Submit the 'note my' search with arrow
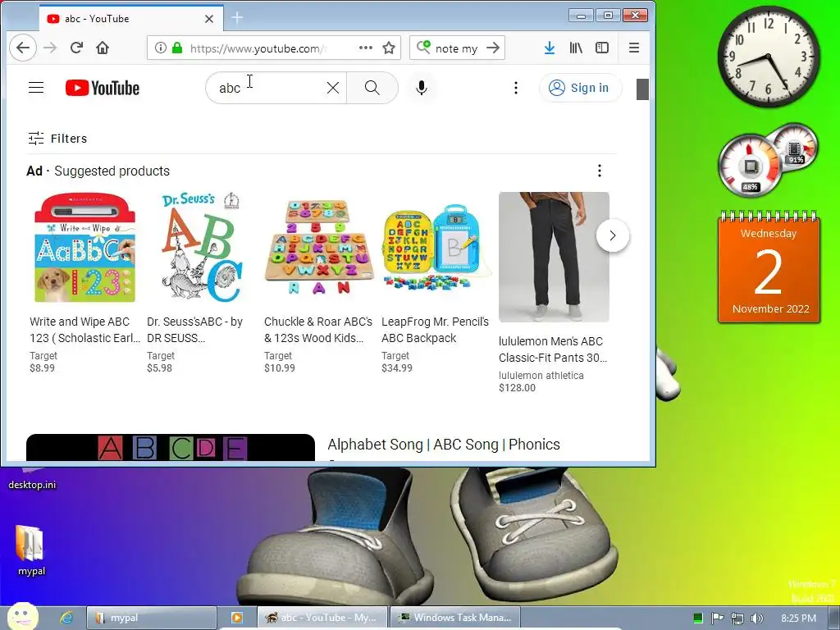 click(493, 48)
